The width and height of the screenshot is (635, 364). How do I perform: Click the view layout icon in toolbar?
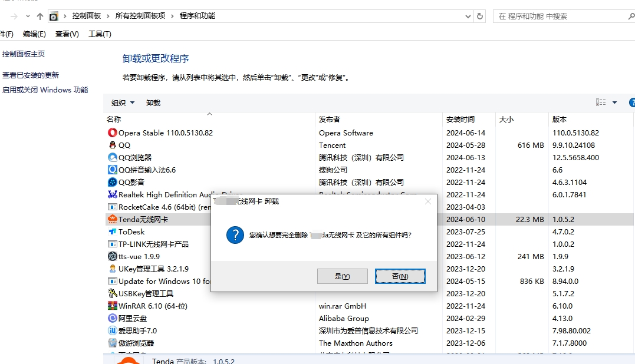click(x=601, y=102)
